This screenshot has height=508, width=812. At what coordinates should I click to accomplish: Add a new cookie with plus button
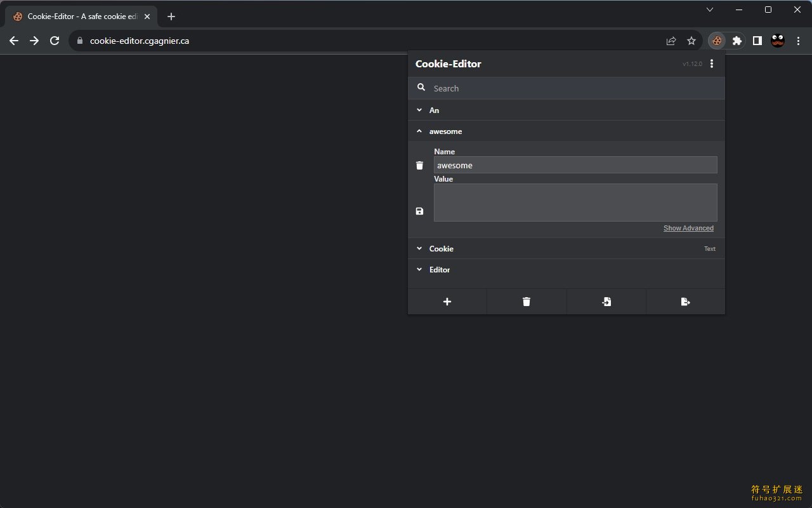tap(447, 302)
